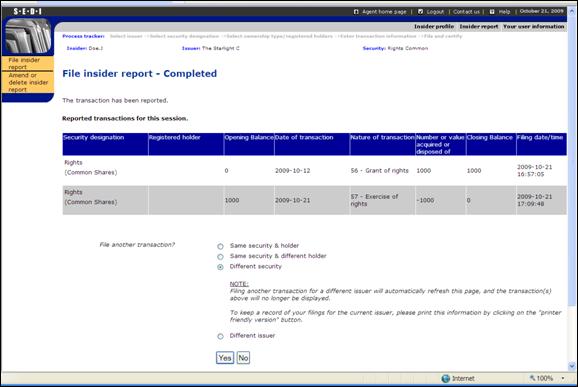Click the scrollbar down arrow
The image size is (578, 387).
(x=572, y=366)
